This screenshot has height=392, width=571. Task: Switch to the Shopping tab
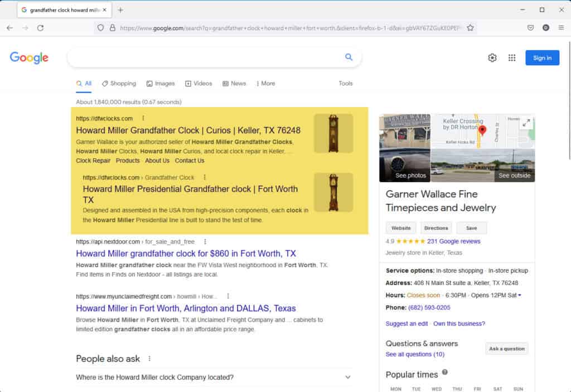click(119, 84)
